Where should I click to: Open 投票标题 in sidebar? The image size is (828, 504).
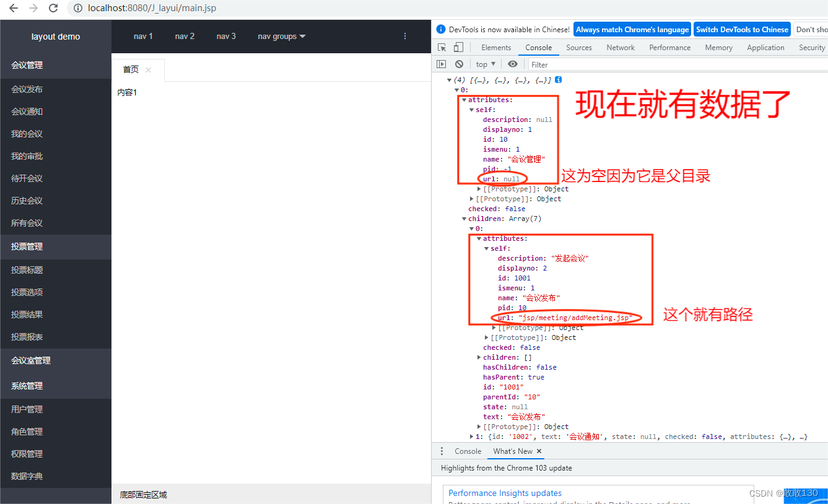pyautogui.click(x=56, y=270)
